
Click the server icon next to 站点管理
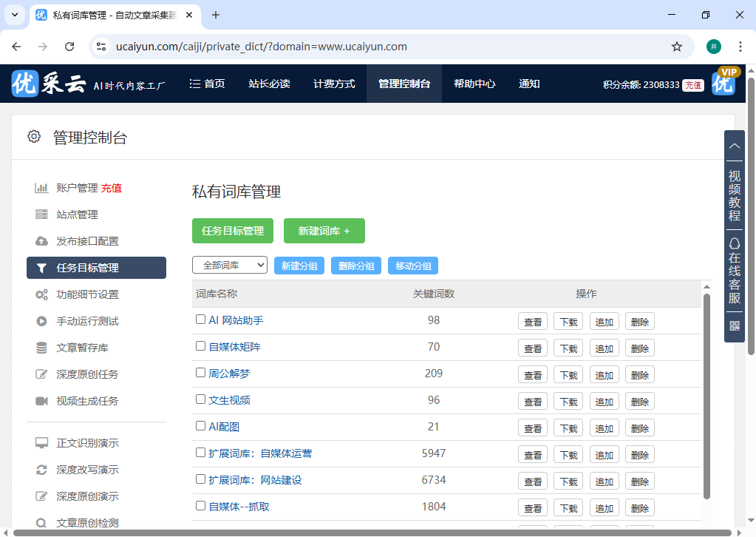coord(41,215)
